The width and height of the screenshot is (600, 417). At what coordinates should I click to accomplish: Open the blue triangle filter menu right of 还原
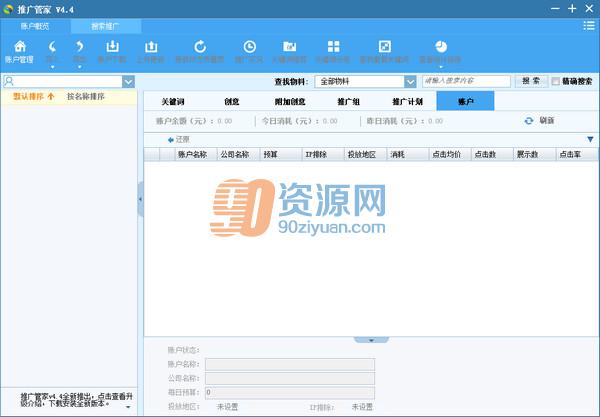(x=590, y=140)
